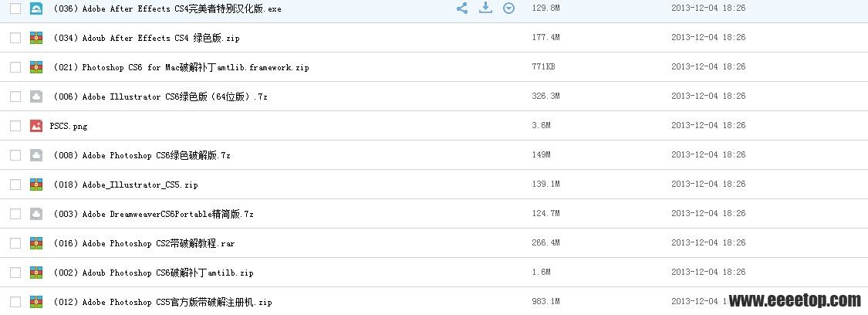Open file (036) Adobe After Effects CS4 exe

[167, 8]
